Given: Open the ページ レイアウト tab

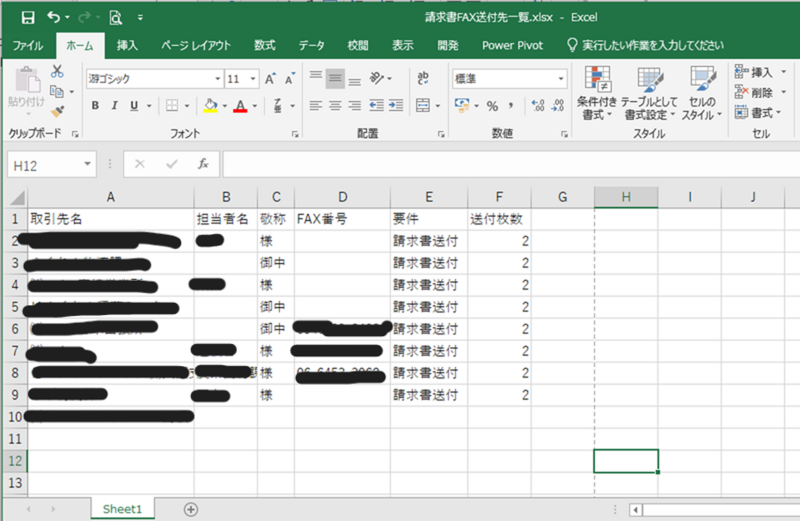Looking at the screenshot, I should click(x=196, y=45).
